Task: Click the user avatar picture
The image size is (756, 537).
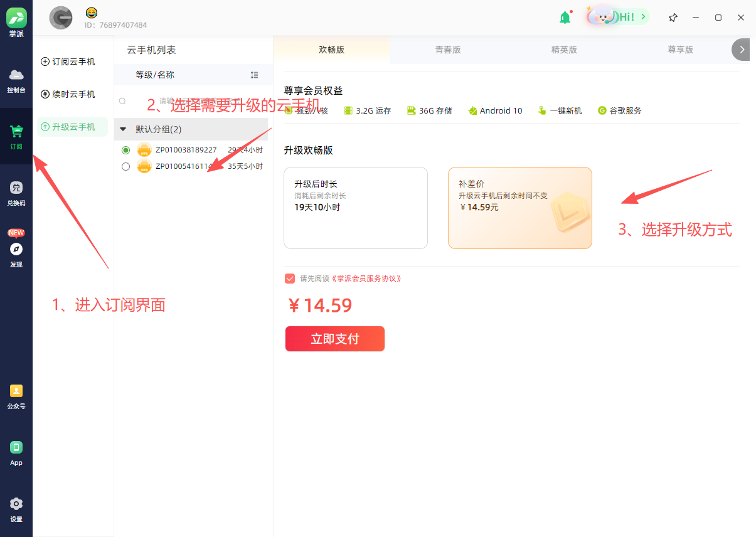Action: click(x=61, y=18)
